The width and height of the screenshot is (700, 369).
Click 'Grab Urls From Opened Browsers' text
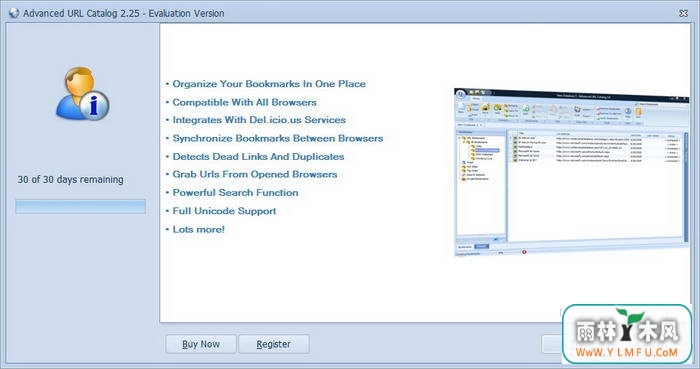254,174
